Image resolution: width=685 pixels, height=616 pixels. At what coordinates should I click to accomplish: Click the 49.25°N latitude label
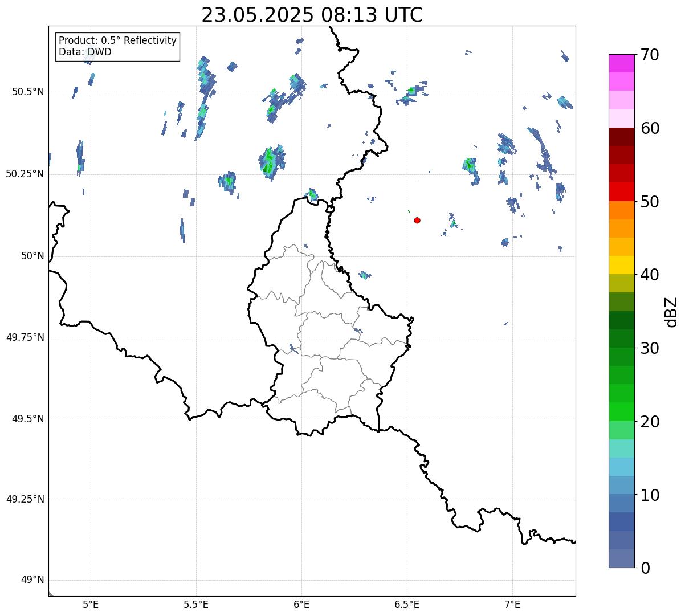25,499
